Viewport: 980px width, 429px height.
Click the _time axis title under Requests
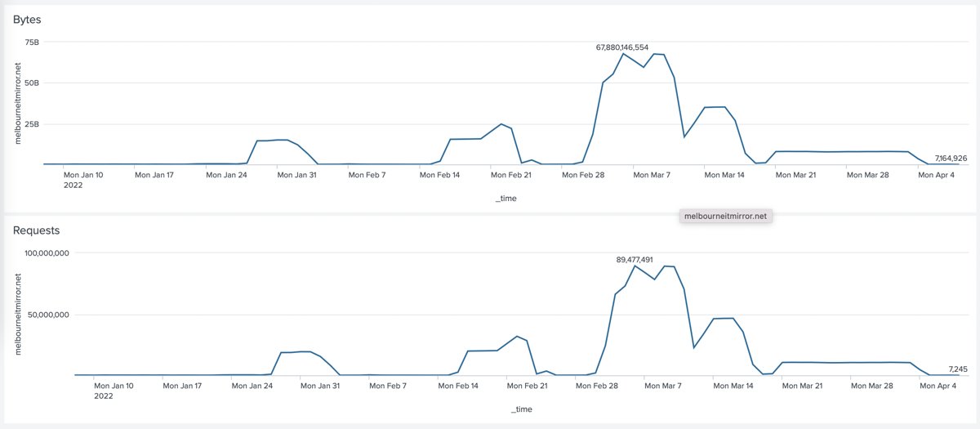point(521,409)
